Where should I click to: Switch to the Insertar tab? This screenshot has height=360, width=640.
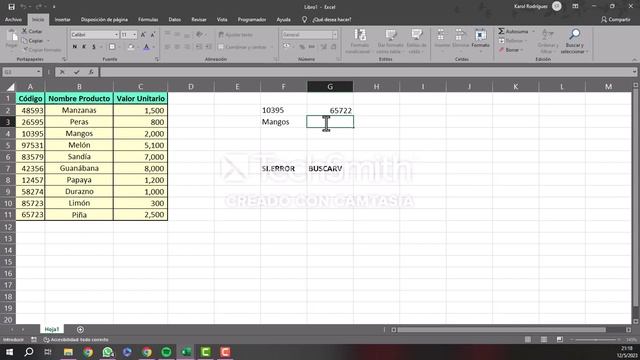pos(62,19)
